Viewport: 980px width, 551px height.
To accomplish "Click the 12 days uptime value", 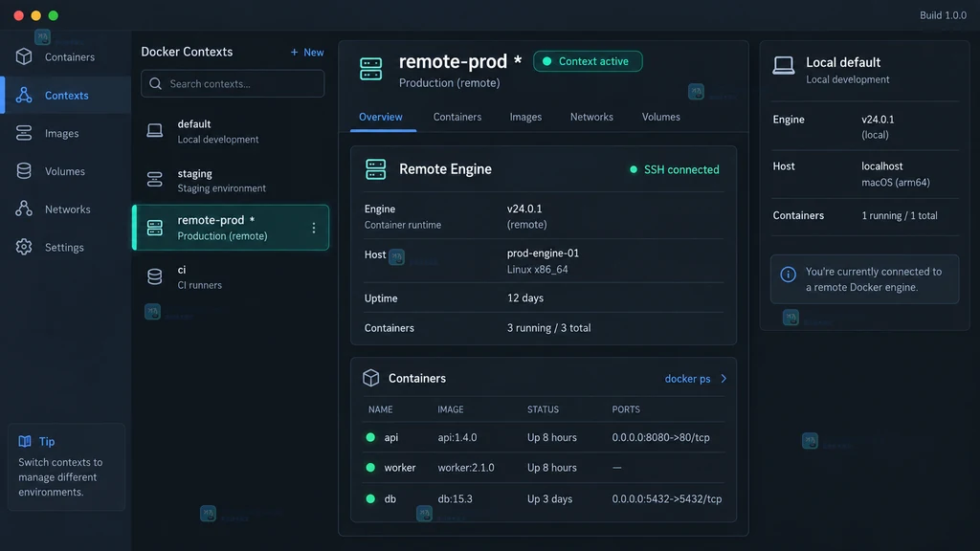I will click(525, 298).
